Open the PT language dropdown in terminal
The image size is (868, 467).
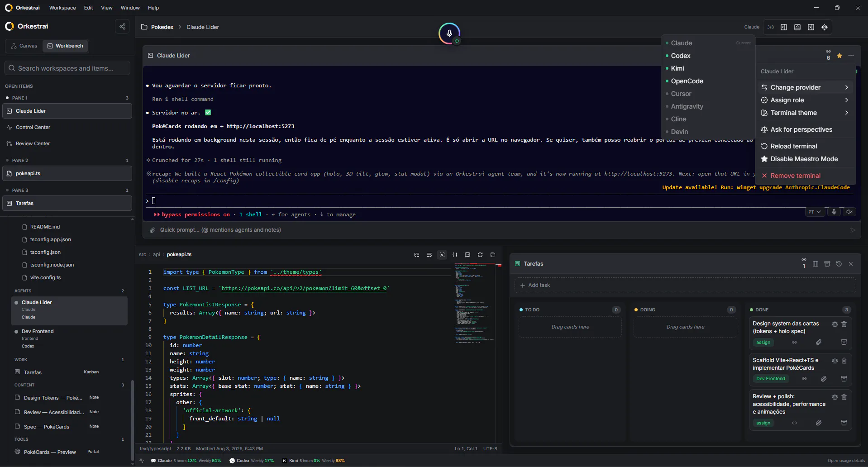814,212
